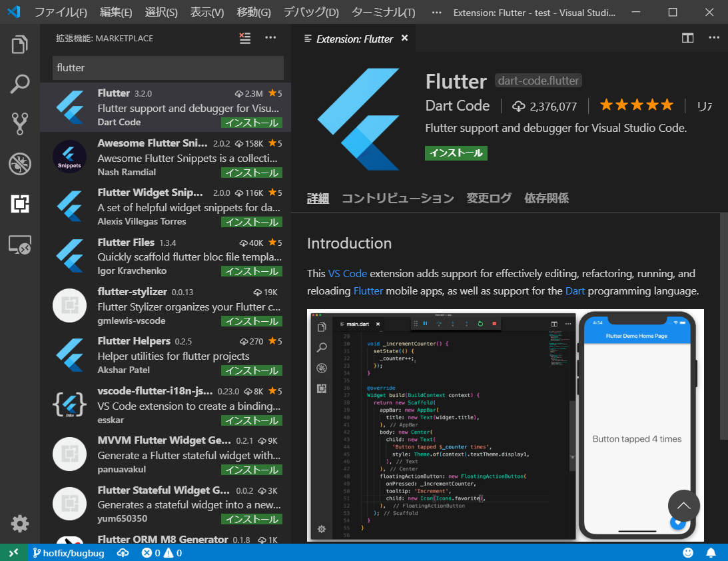Click the 2,376,077 install count
Viewport: 728px width, 561px height.
tap(545, 107)
